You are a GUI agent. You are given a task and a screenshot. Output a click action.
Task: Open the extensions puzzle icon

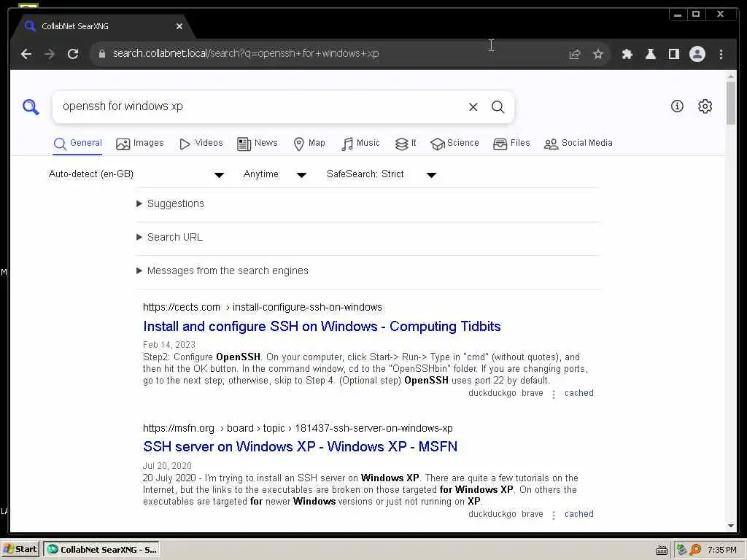[x=627, y=54]
